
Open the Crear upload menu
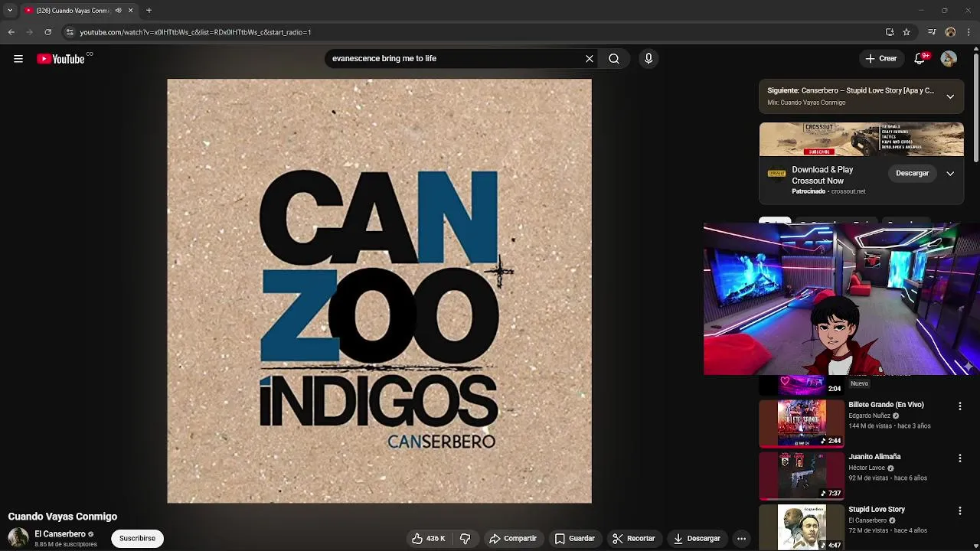(x=880, y=59)
